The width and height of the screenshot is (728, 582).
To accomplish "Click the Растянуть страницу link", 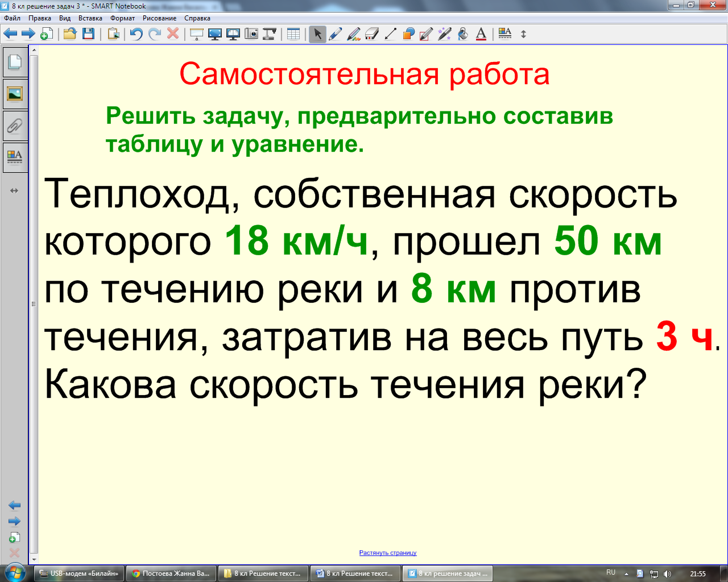I will (388, 552).
